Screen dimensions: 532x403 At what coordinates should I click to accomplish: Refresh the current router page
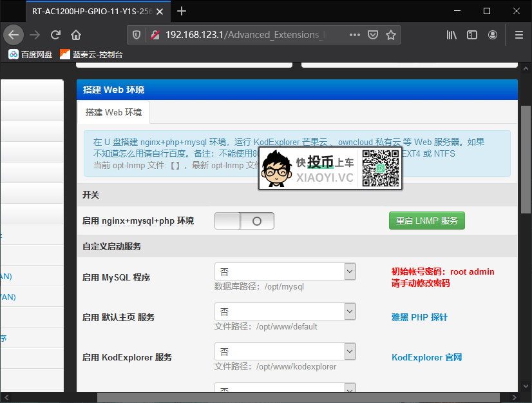[56, 35]
